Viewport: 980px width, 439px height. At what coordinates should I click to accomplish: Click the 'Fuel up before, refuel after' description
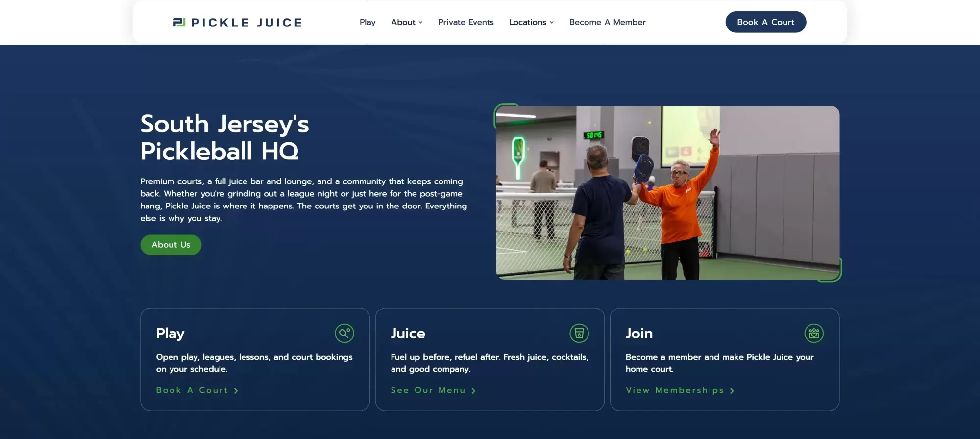point(490,363)
